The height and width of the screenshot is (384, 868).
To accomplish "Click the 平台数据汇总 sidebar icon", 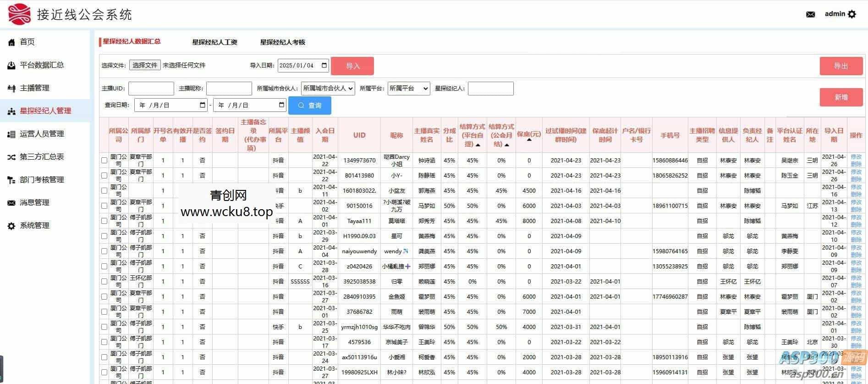I will [11, 65].
